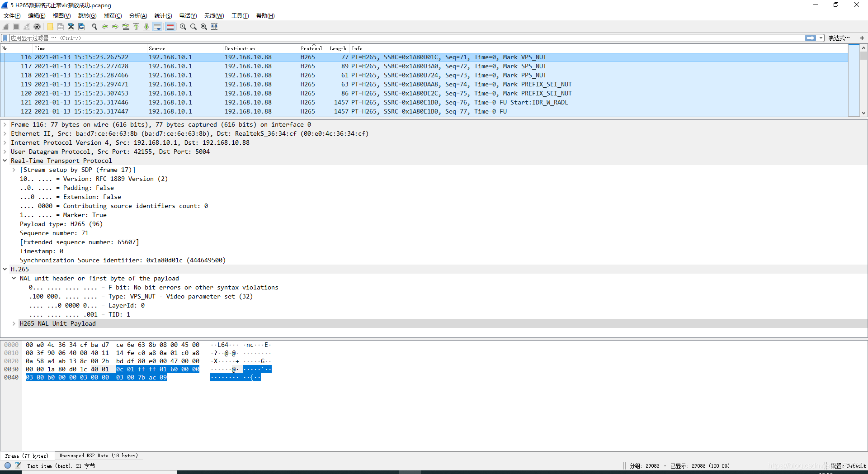Open the 分析(A) menu
Screen dimensions: 868x474
click(138, 16)
